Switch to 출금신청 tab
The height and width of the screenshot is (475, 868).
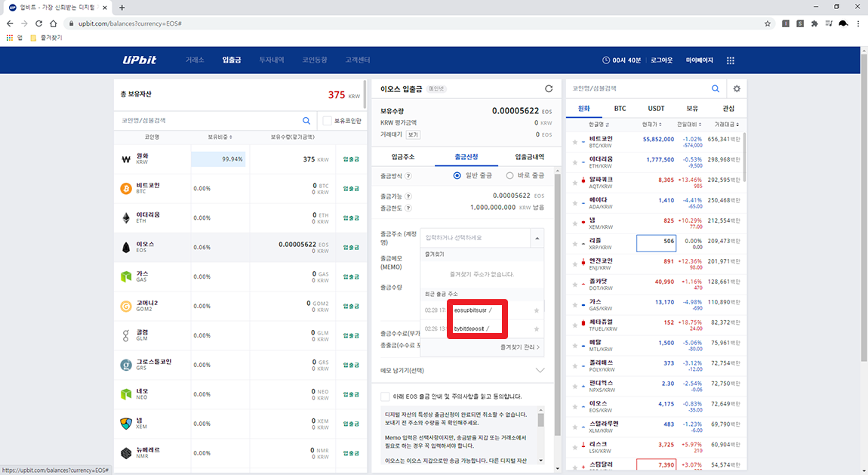pos(466,157)
